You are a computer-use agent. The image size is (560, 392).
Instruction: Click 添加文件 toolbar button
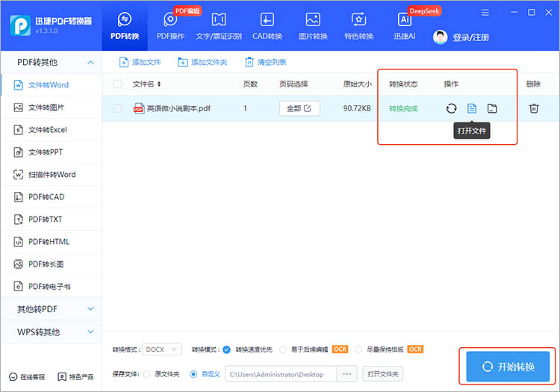tap(140, 62)
